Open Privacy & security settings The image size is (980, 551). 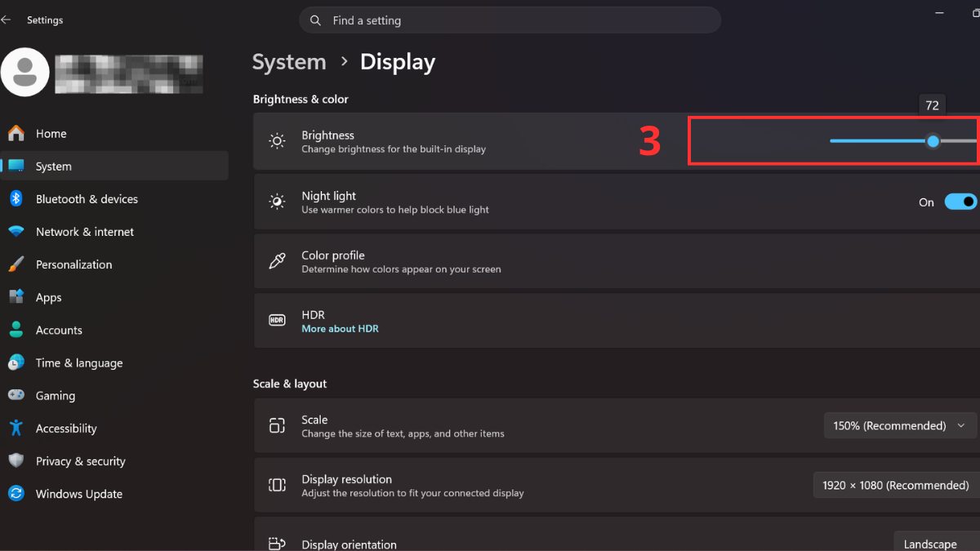pyautogui.click(x=114, y=460)
